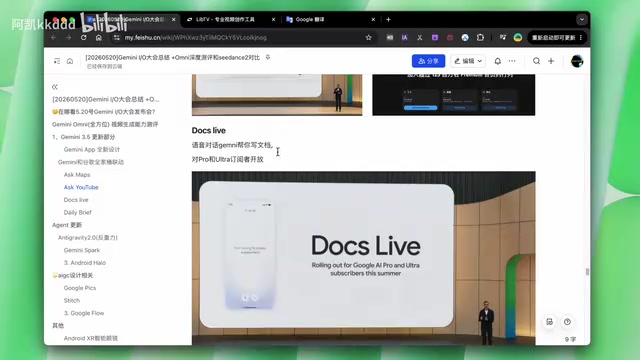Collapse the outline panel with double chevron
Viewport: 640px width, 360px height.
[x=55, y=87]
